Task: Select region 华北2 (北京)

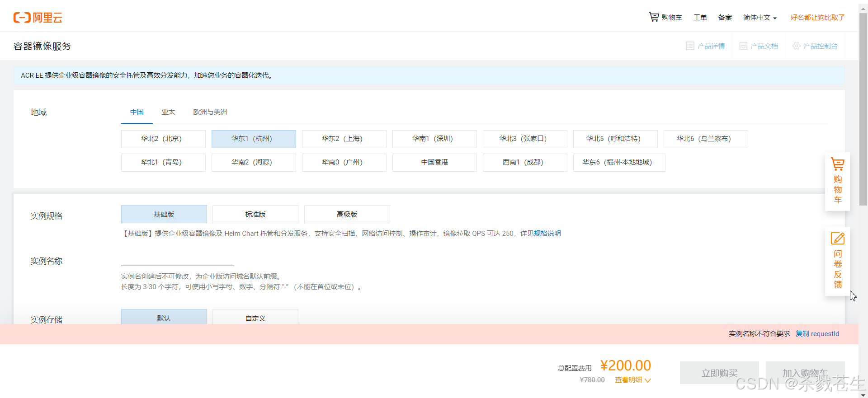Action: coord(163,139)
